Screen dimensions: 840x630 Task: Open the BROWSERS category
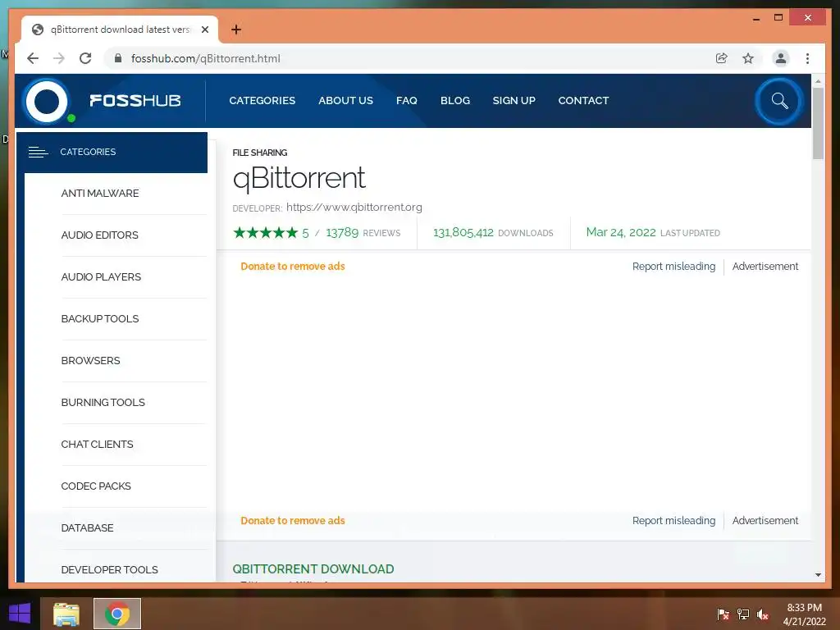coord(90,361)
